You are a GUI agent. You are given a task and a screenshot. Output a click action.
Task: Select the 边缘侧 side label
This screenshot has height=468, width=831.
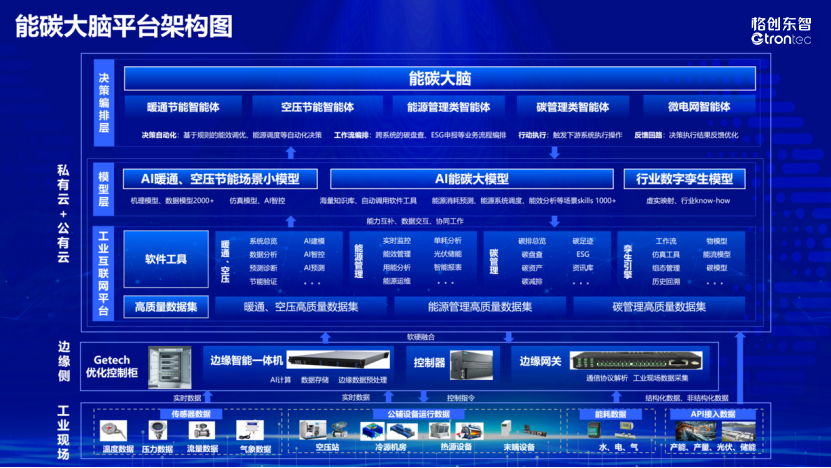(64, 362)
